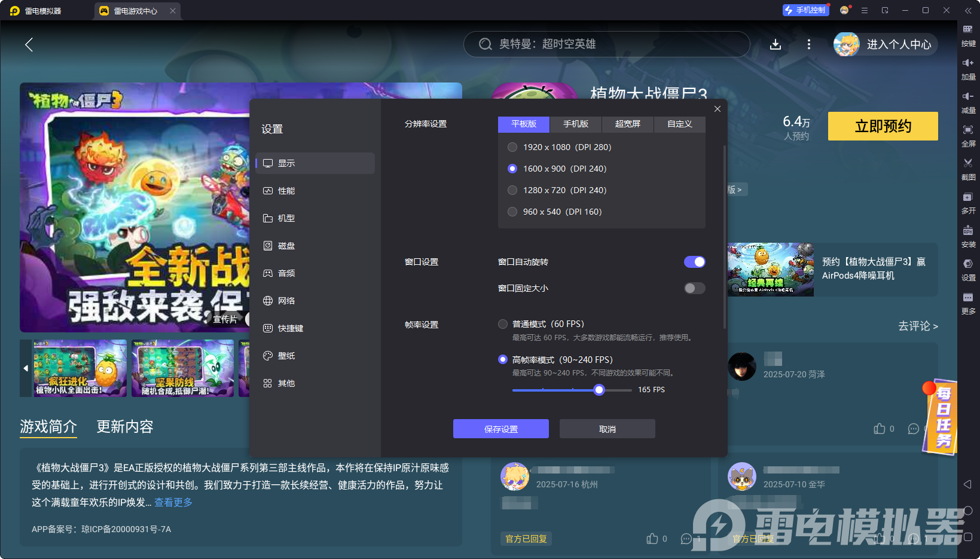980x559 pixels.
Task: Go back using the left arrow icon
Action: 29,44
